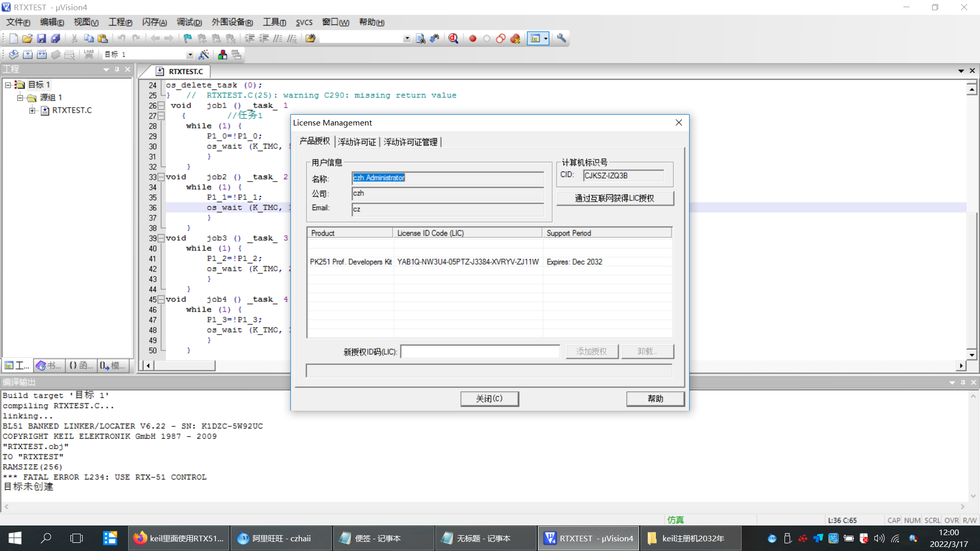Click the License ID Code (LIC) column header
The image size is (980, 551).
pos(468,233)
